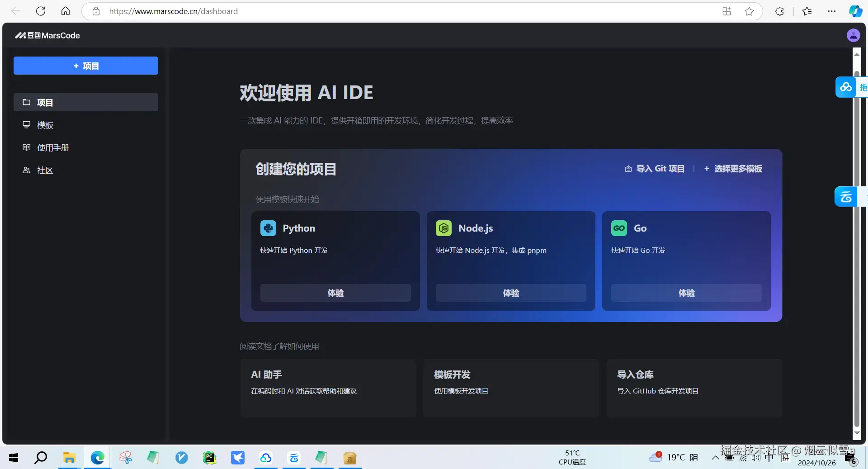Open Windows taskbar search
The width and height of the screenshot is (868, 469).
[x=41, y=458]
